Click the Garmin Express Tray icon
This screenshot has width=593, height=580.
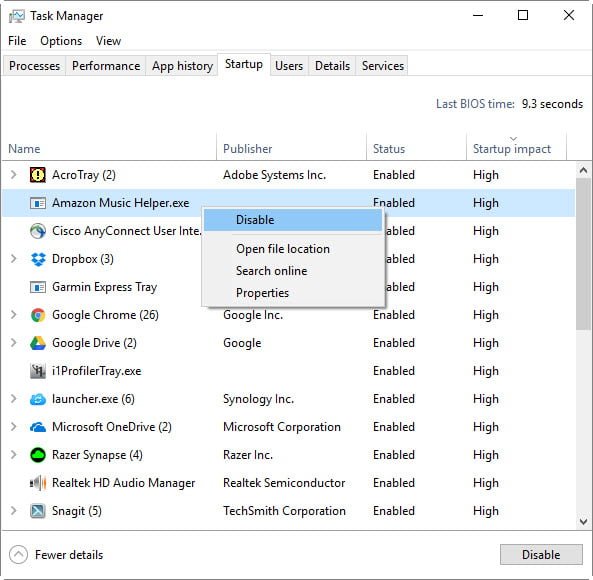coord(38,287)
